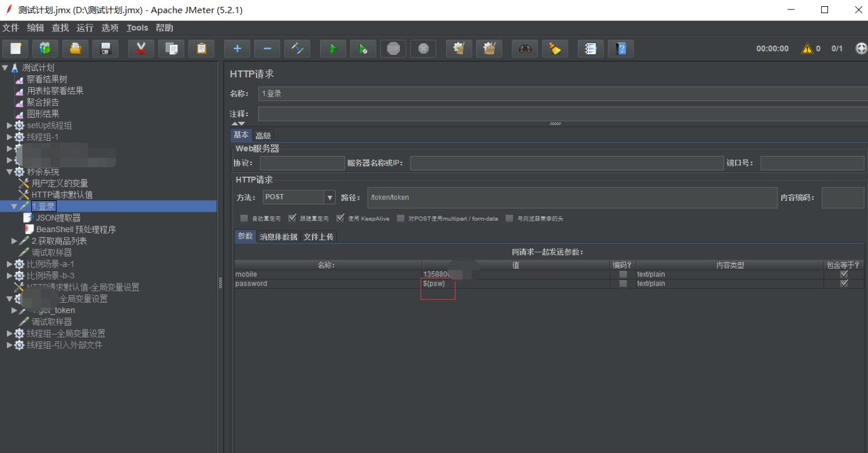Enable the 与浏览器兼容的头 checkbox
Viewport: 868px width, 453px height.
pos(510,218)
